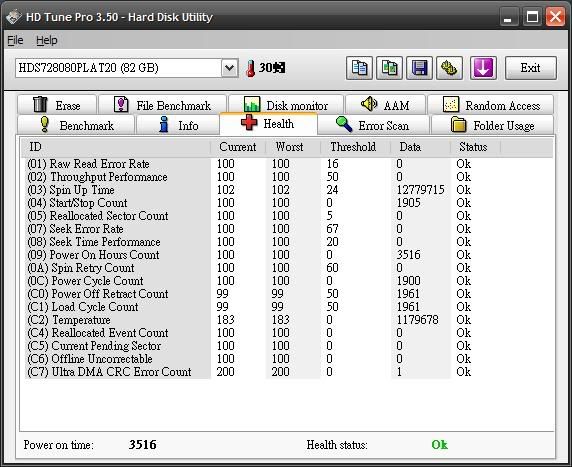Open the Info tab

178,125
